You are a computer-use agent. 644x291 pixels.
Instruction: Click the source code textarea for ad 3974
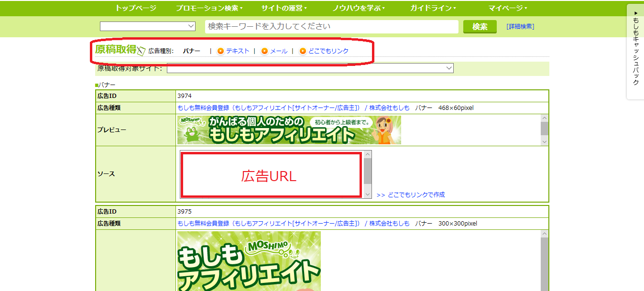click(272, 174)
